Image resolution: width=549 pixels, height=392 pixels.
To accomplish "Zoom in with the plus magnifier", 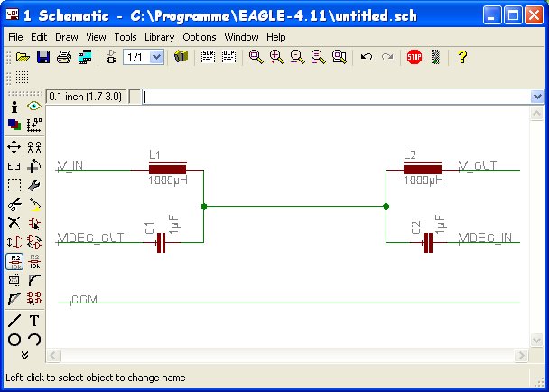I will (276, 57).
